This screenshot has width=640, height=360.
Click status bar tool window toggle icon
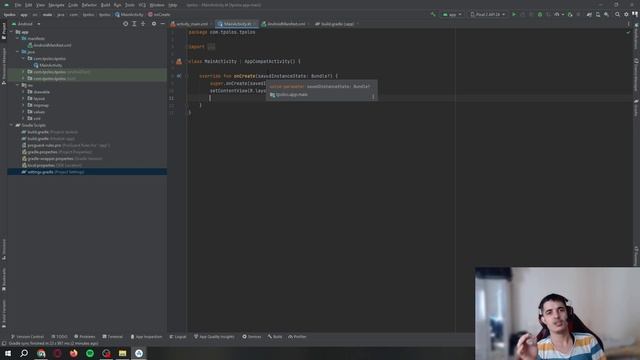[x=4, y=344]
